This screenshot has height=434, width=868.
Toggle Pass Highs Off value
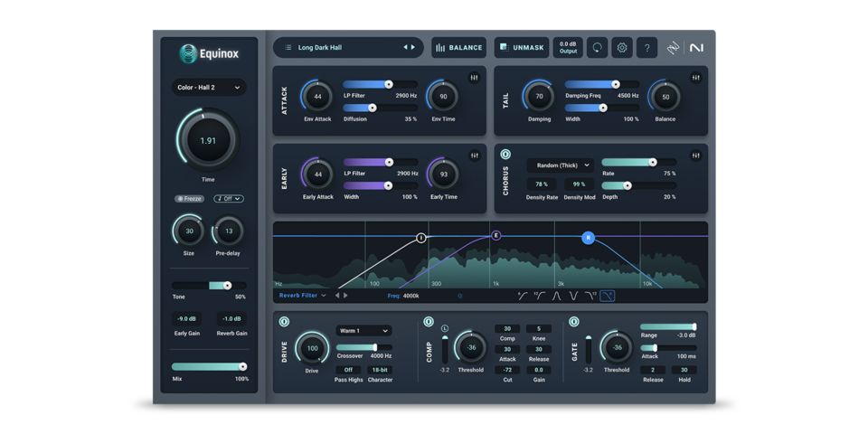pos(348,370)
